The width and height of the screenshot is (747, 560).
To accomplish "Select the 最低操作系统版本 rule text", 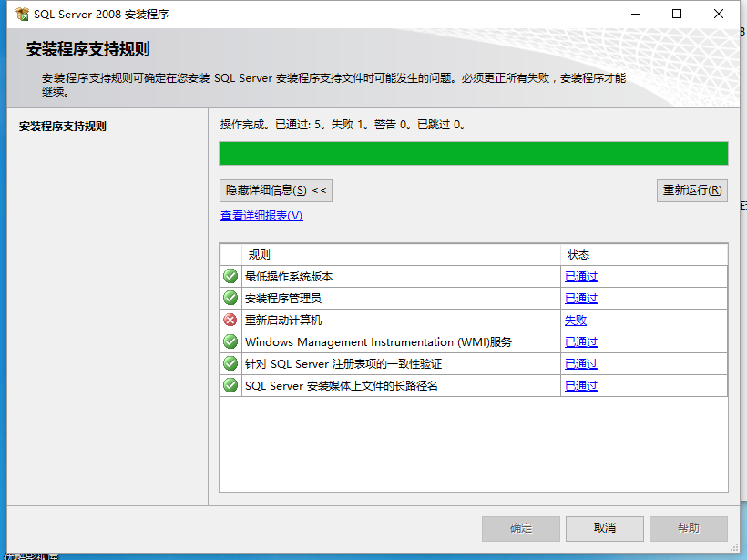I will click(x=289, y=276).
